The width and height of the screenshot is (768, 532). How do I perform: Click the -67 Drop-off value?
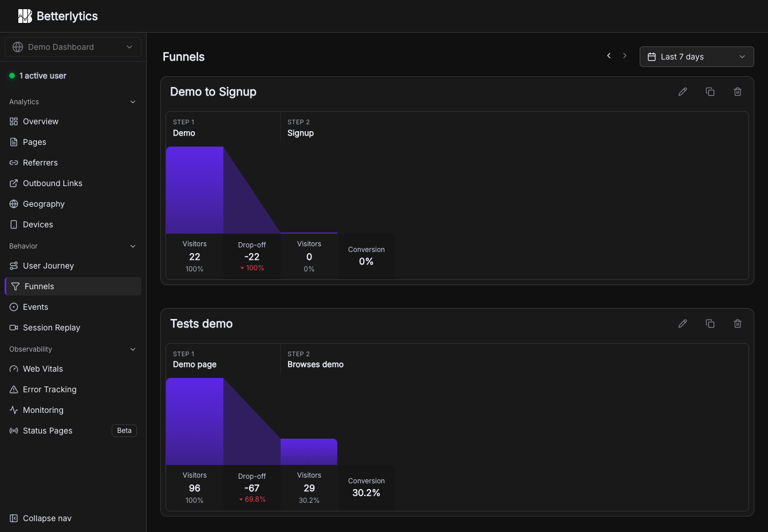click(252, 488)
